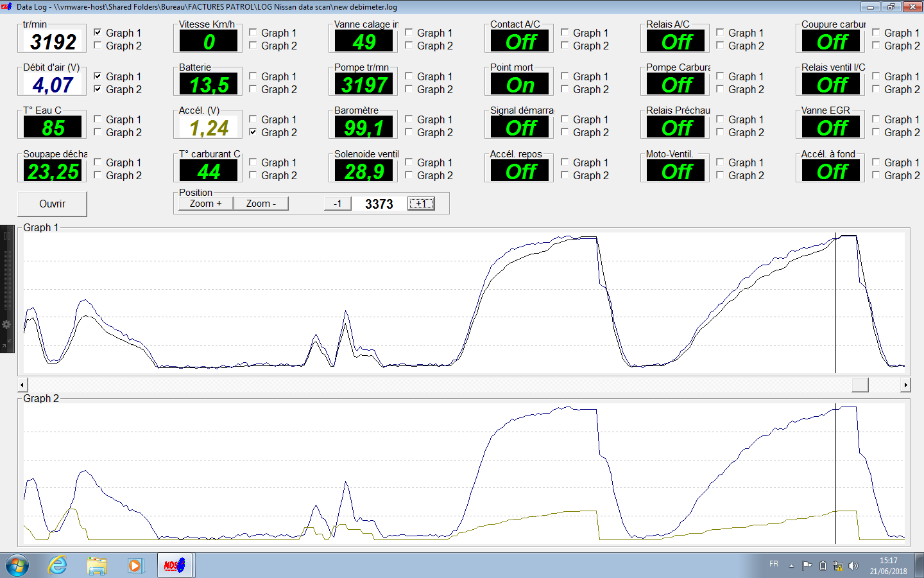Enable Graph 1 for Vitesse Km/h
Image resolution: width=924 pixels, height=578 pixels.
point(253,33)
